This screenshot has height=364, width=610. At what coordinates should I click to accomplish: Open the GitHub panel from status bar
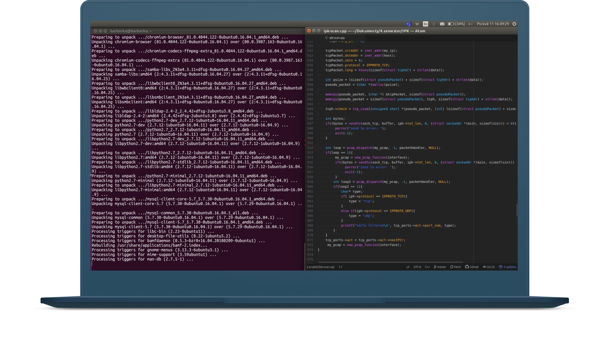click(472, 267)
